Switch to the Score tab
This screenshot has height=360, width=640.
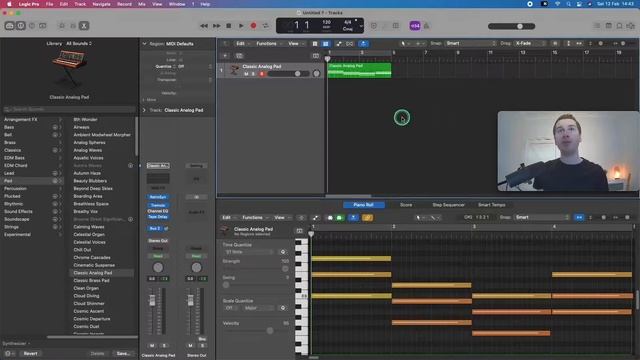point(406,205)
